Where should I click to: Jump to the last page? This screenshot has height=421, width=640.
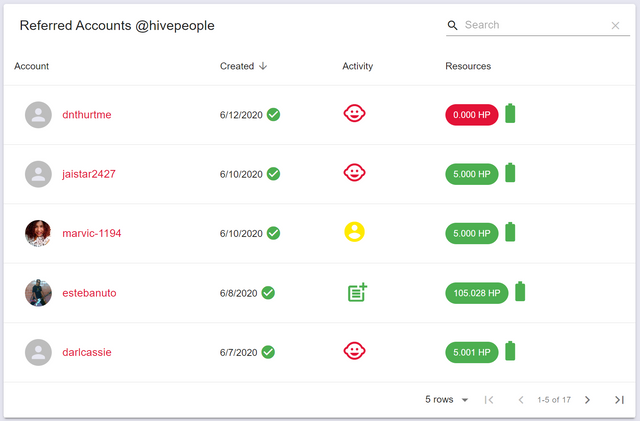(x=619, y=400)
